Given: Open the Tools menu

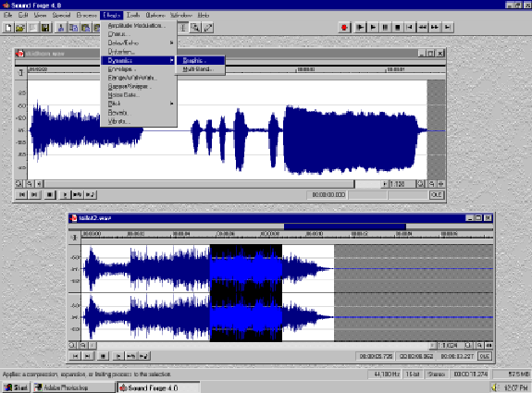Looking at the screenshot, I should tap(133, 16).
